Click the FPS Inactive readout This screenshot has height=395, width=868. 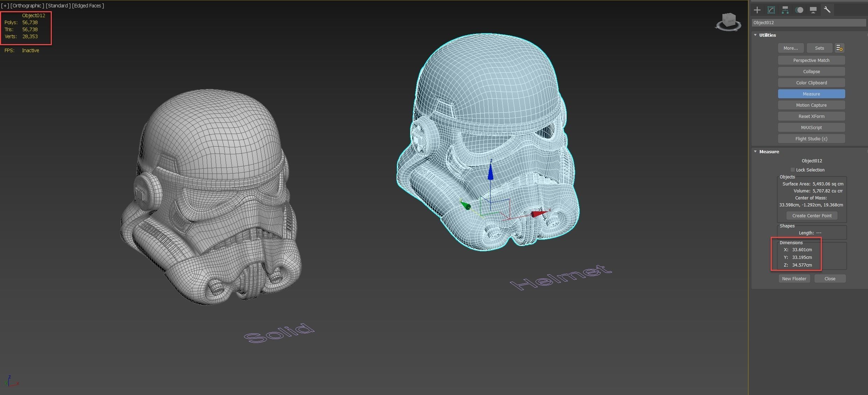(x=22, y=50)
